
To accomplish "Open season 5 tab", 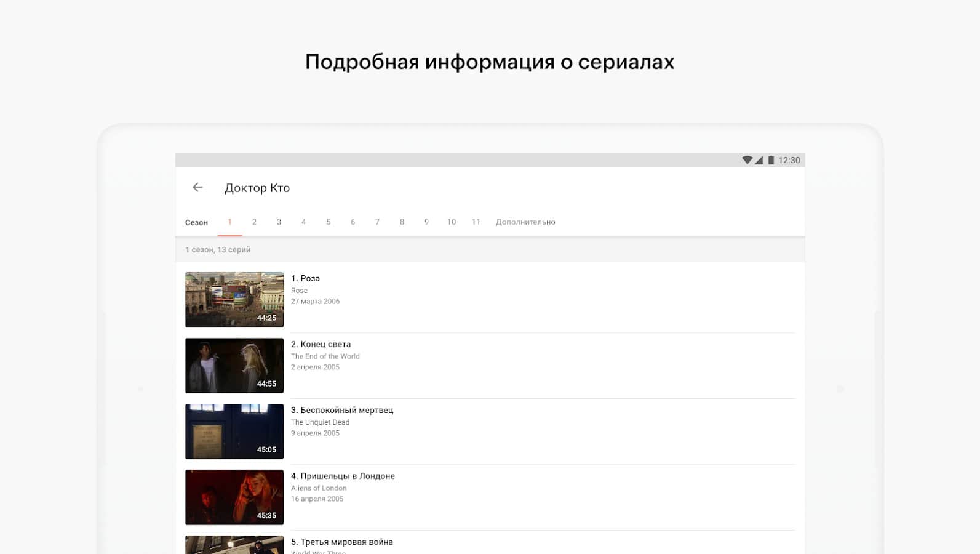I will coord(328,222).
